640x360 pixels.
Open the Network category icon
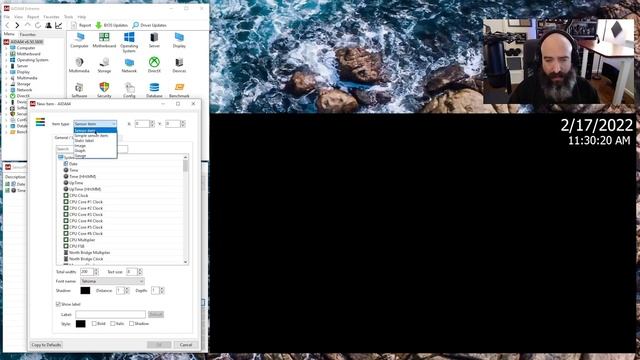coord(129,65)
